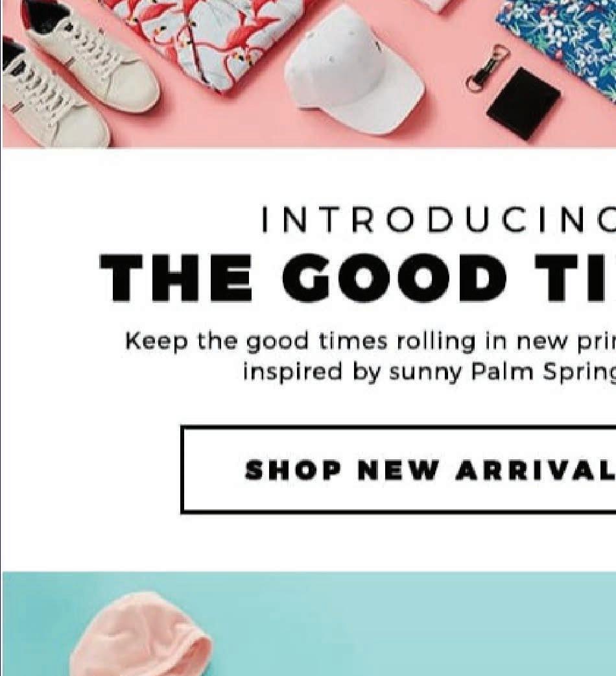Click the white item at top of hero image
Screen dimensions: 616x676
(435, 5)
